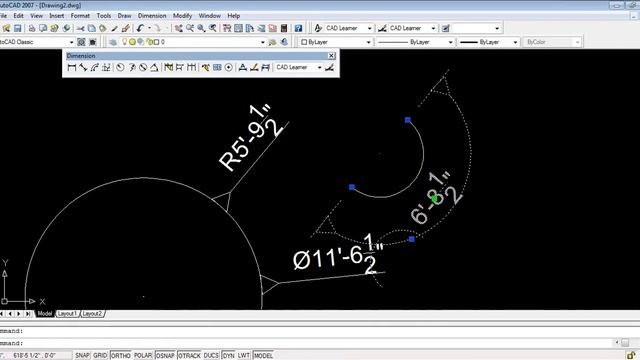Open the Draw menu
Screen dimensions: 640x360
click(x=124, y=16)
